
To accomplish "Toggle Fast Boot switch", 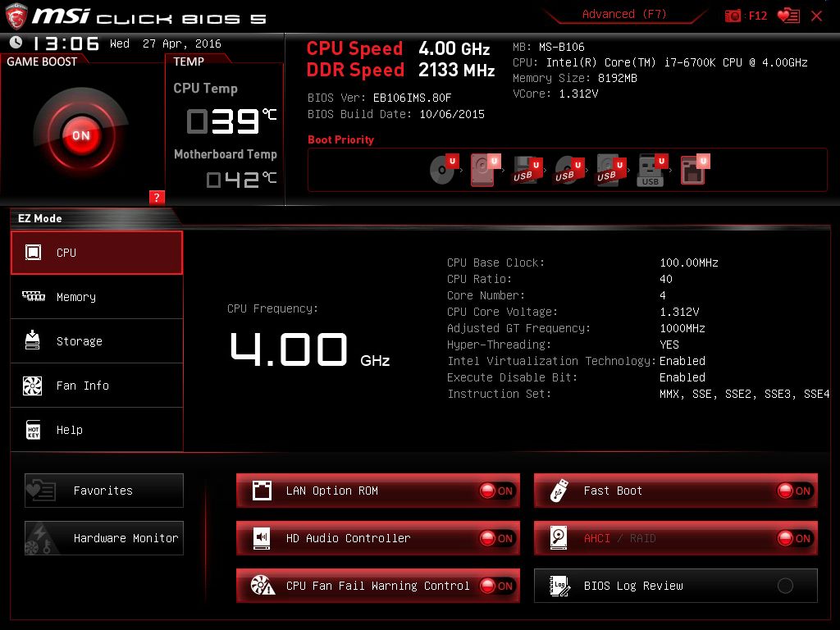I will pyautogui.click(x=794, y=491).
